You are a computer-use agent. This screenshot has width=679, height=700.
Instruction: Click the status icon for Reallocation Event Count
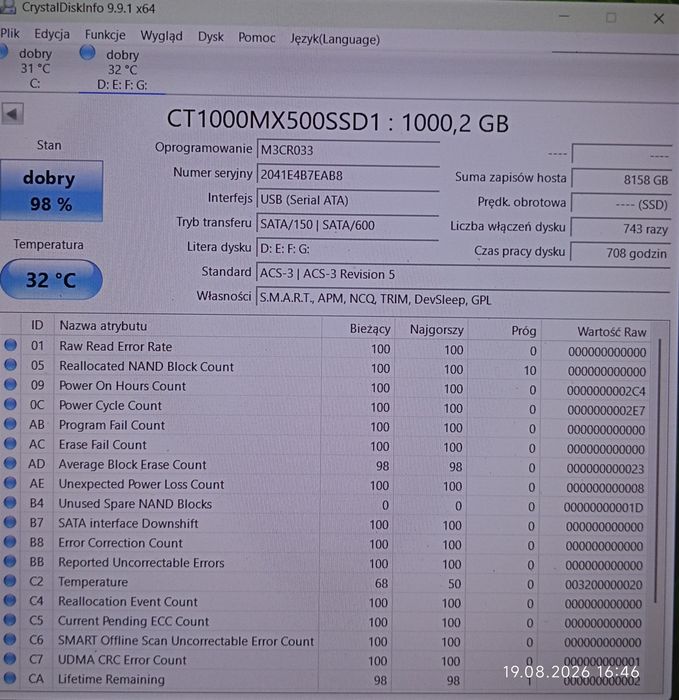pyautogui.click(x=10, y=600)
